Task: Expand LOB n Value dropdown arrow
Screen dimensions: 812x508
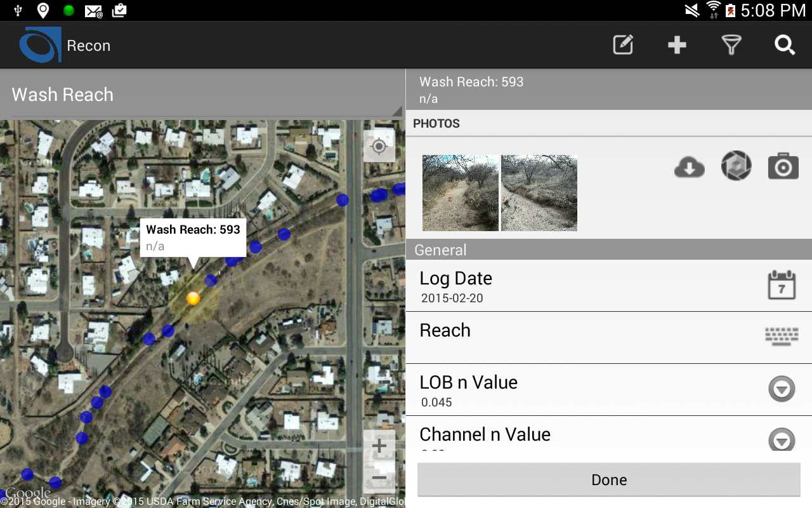Action: point(782,389)
